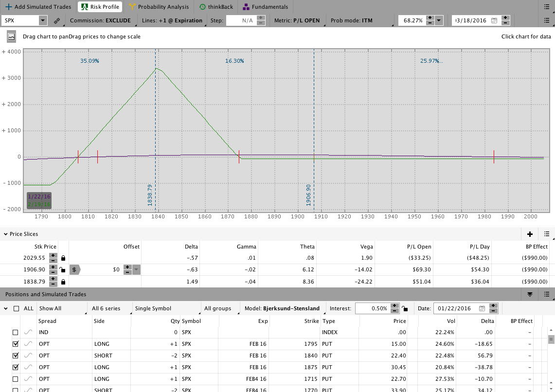Toggle the lock on the 1838.79 slice
Screen dimensions: 555x392
tap(63, 282)
